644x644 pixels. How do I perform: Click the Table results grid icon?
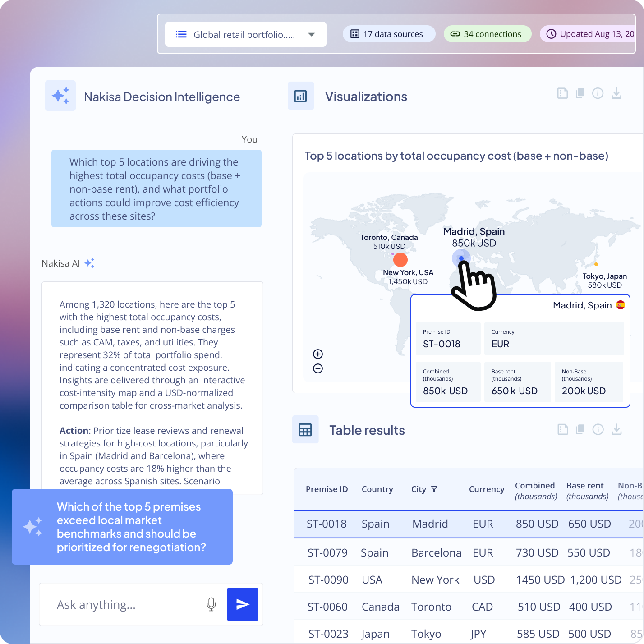pos(305,429)
